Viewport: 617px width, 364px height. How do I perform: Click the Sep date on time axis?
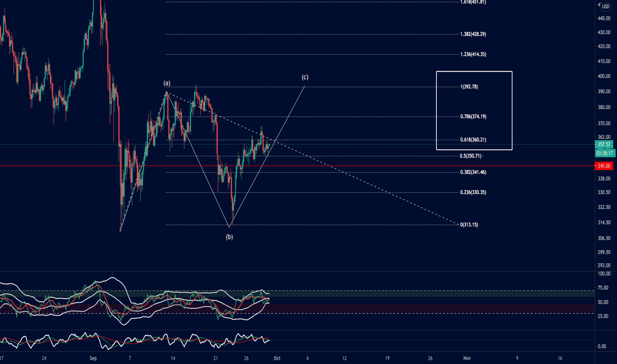coord(93,359)
